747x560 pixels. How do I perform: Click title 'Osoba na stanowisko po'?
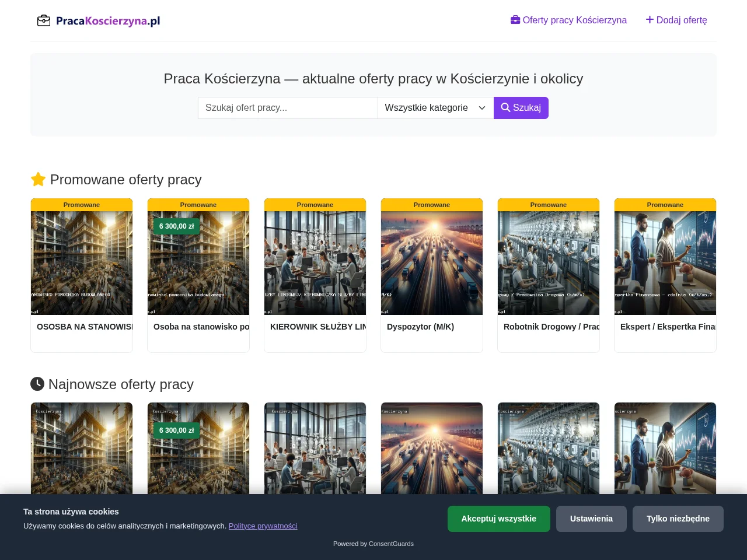(201, 327)
